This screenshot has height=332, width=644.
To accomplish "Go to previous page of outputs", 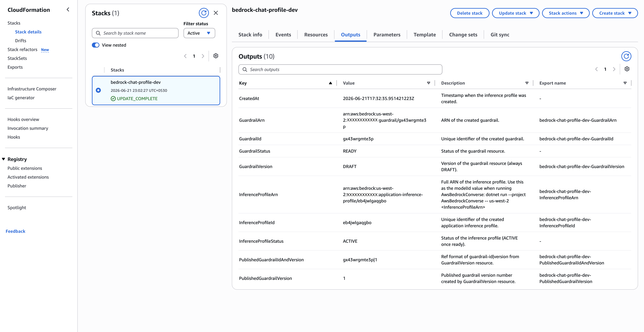I will click(x=596, y=69).
